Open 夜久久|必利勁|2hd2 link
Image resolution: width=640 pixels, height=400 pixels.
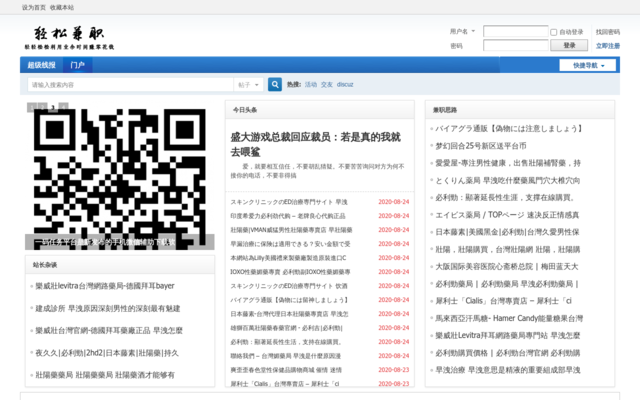107,353
